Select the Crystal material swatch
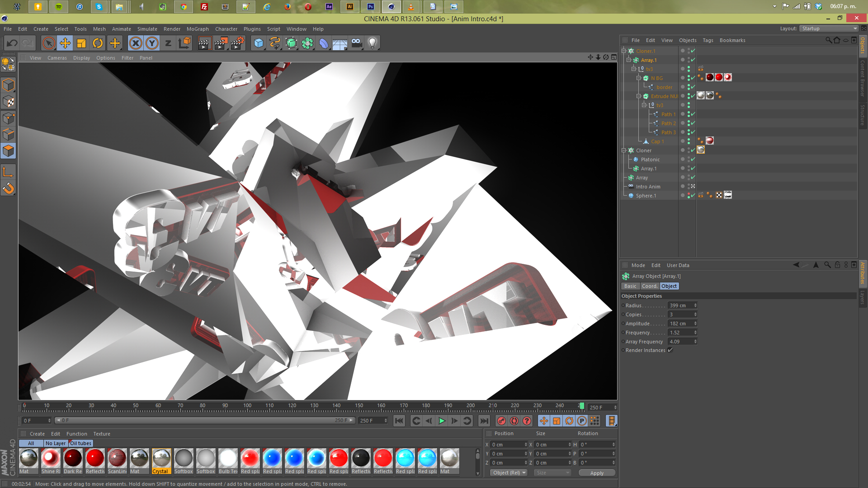868x488 pixels. [x=161, y=461]
